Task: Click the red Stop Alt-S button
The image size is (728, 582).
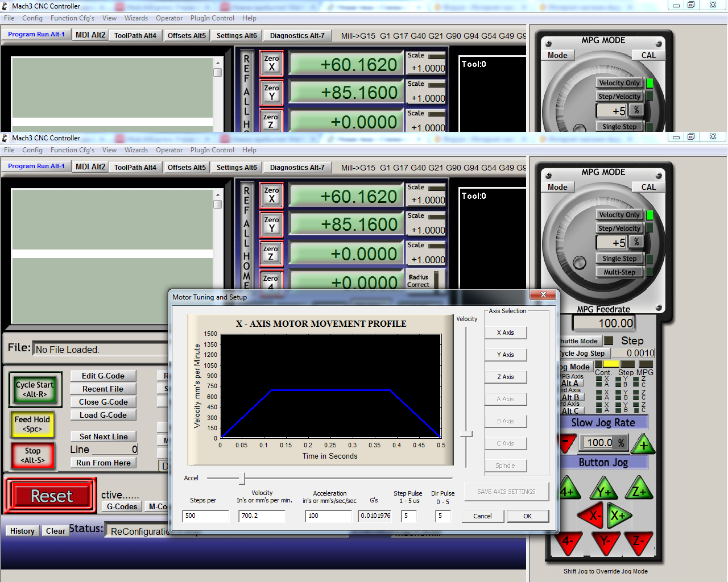Action: pos(32,455)
